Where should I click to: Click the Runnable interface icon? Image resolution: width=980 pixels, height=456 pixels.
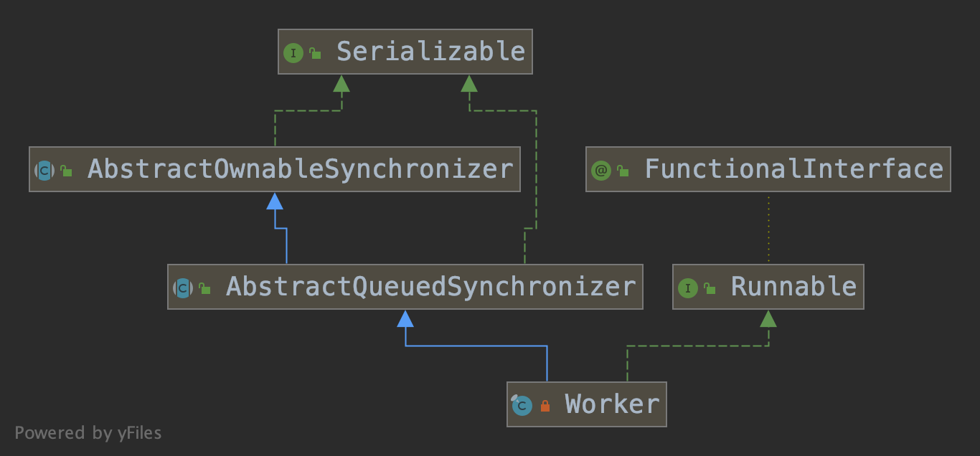pyautogui.click(x=687, y=288)
